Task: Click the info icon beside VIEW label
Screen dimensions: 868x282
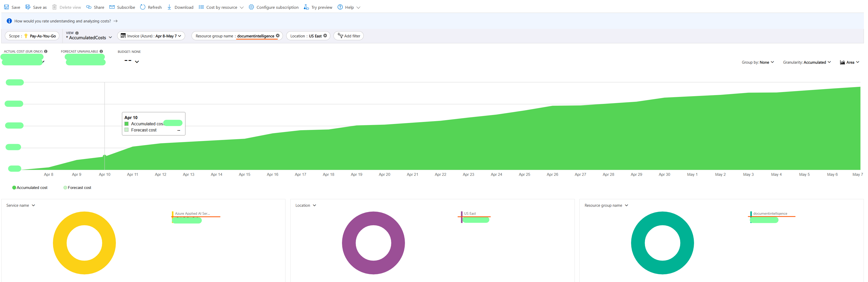Action: pos(77,33)
